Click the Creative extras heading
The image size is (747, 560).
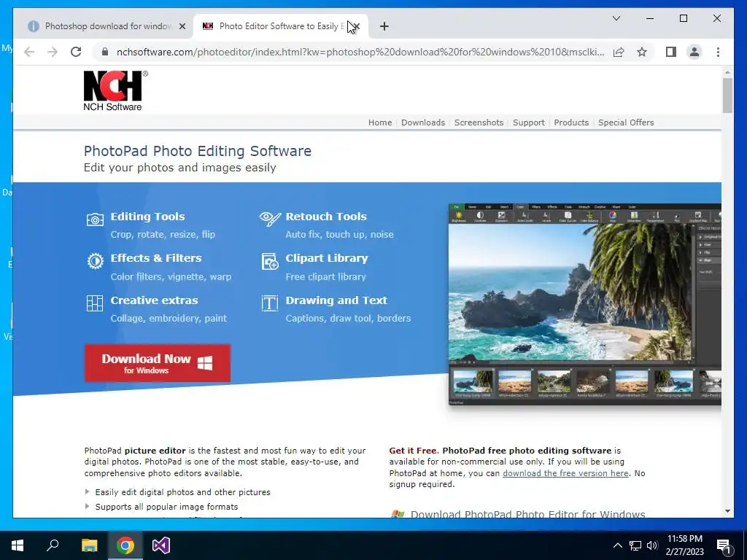point(155,300)
